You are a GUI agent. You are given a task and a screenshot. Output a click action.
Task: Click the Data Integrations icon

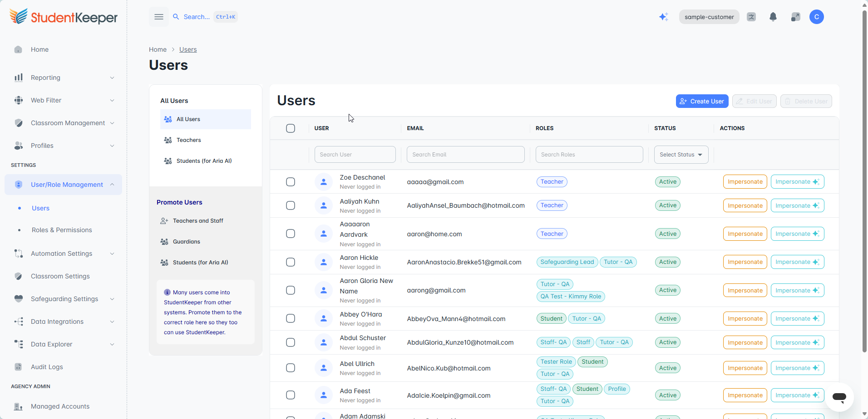point(18,322)
